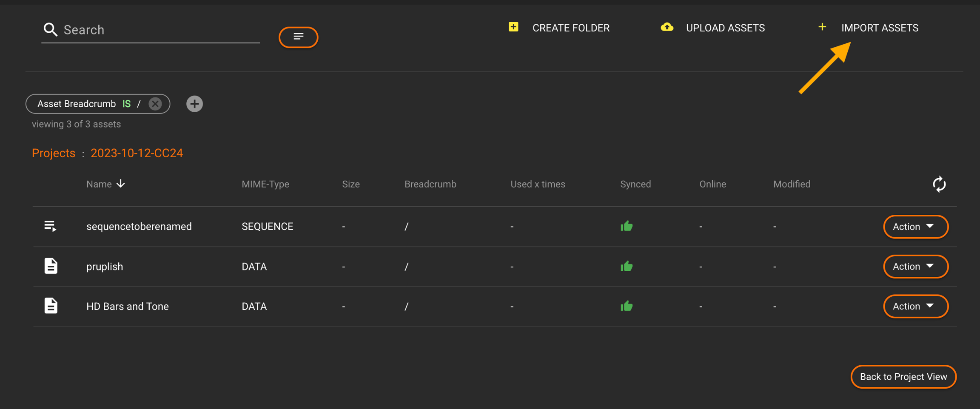Click the search magnifier icon
Image resolution: width=980 pixels, height=409 pixels.
(50, 29)
